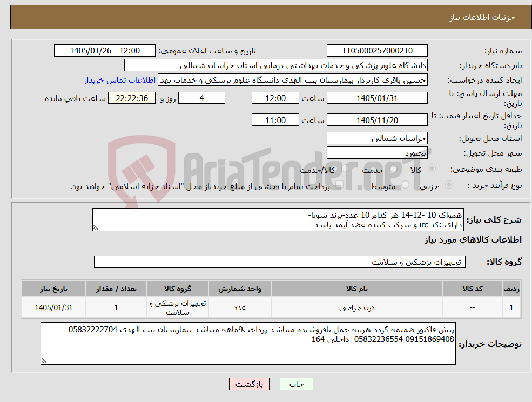
Task: Click the کد کالا column header
Action: tap(473, 289)
